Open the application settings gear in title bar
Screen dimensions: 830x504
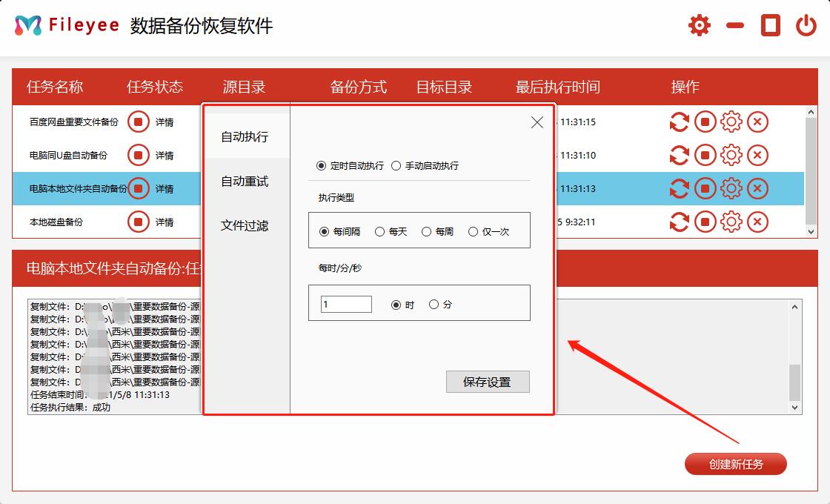point(698,24)
